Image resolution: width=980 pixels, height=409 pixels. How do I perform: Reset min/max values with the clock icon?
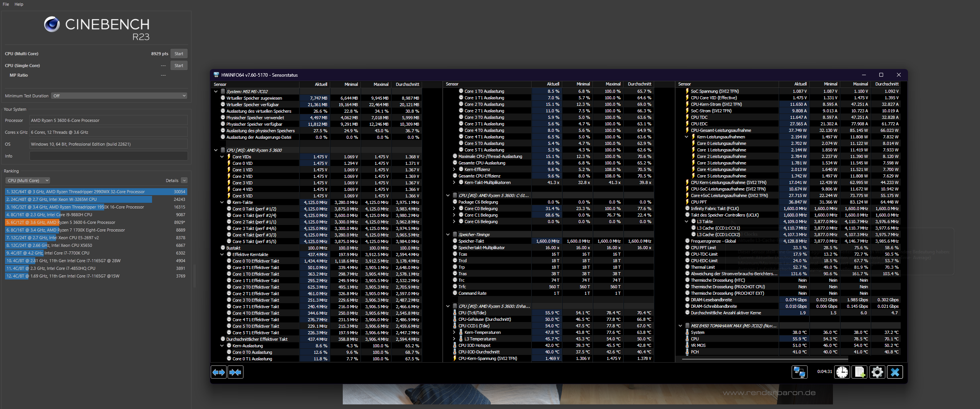(x=842, y=372)
